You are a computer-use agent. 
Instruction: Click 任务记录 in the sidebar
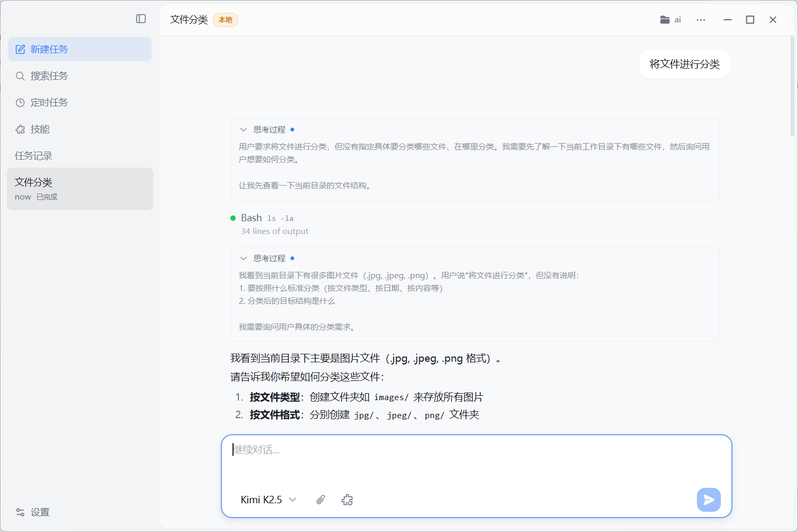(x=33, y=155)
